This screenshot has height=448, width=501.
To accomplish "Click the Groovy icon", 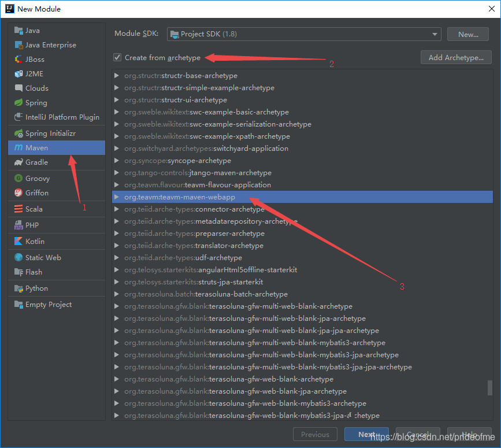I will tap(18, 178).
